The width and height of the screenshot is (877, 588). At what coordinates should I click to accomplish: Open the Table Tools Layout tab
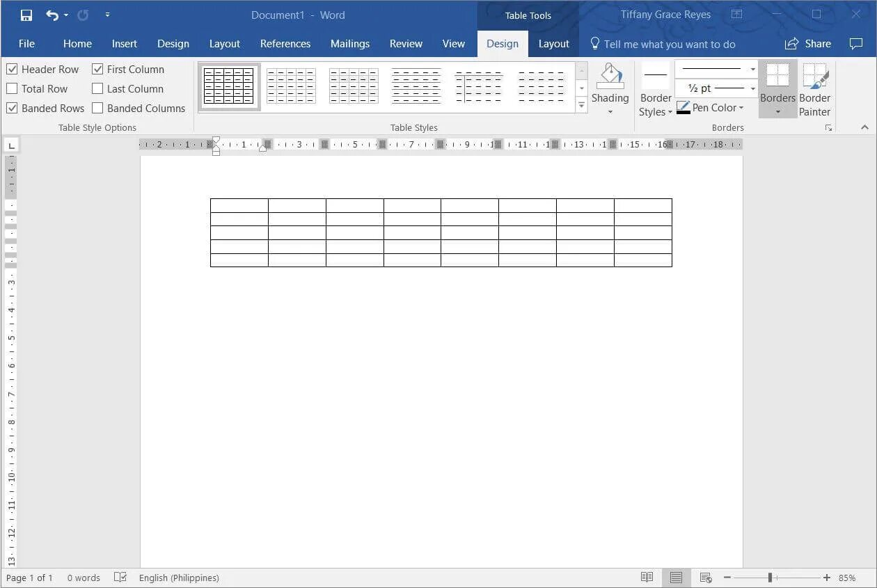tap(554, 43)
